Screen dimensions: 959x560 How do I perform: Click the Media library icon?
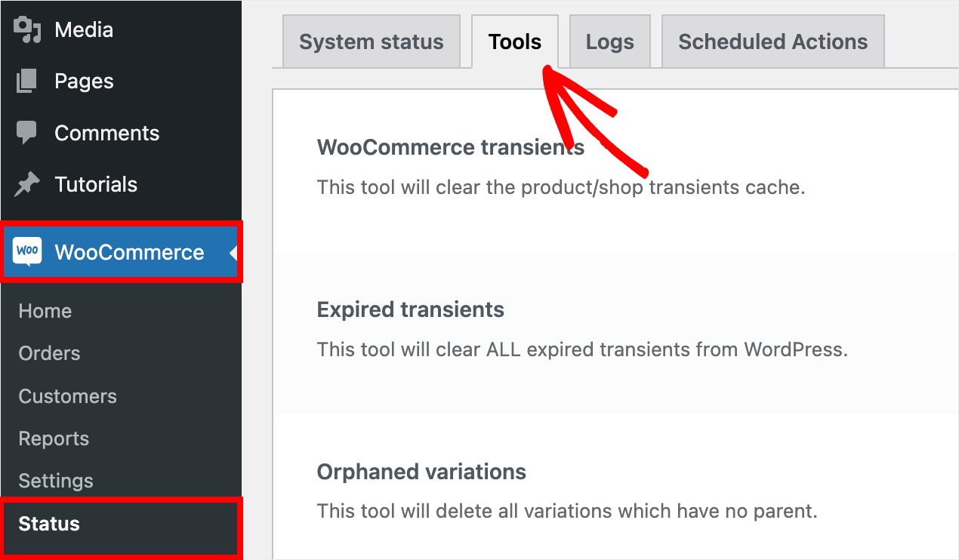[x=25, y=29]
